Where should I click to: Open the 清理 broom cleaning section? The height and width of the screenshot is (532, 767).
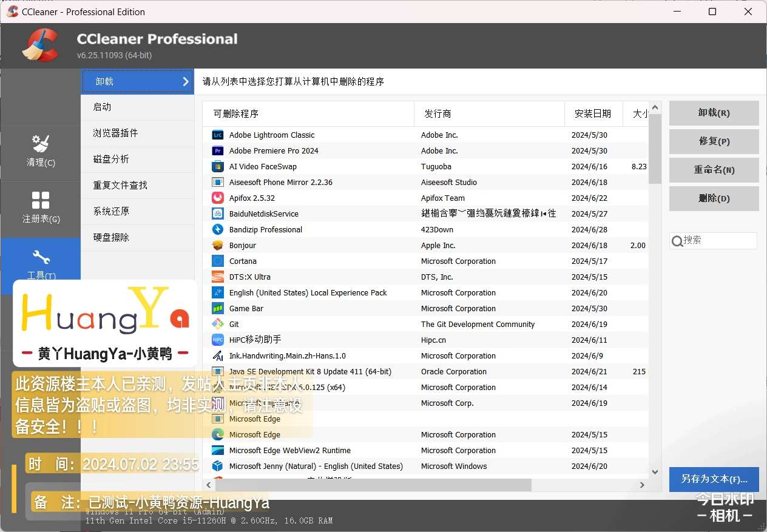pos(41,151)
